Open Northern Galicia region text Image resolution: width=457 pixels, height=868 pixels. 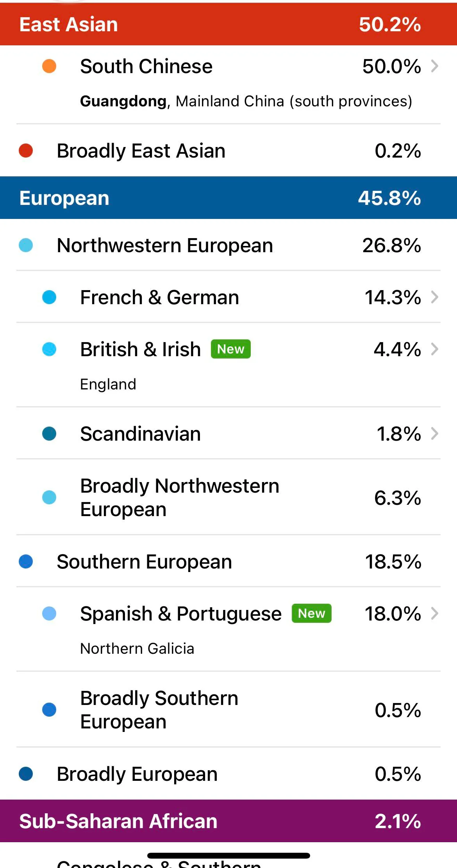click(137, 649)
